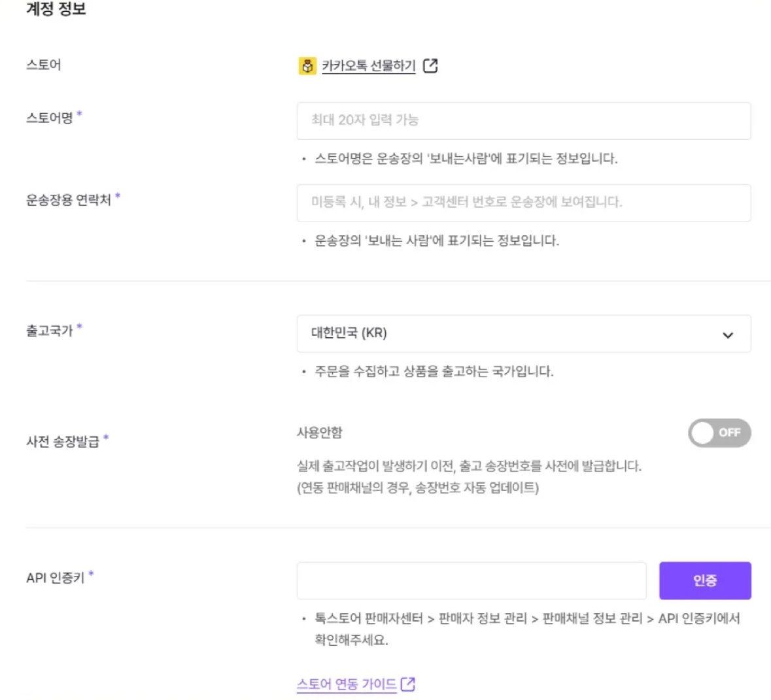Image resolution: width=771 pixels, height=700 pixels.
Task: Click the API 인증키 label
Action: click(x=56, y=578)
